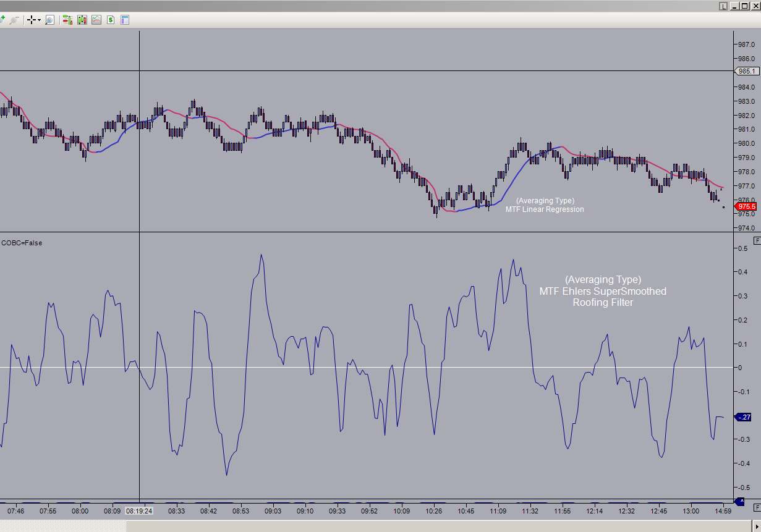Click the L link button in title bar

tap(724, 6)
